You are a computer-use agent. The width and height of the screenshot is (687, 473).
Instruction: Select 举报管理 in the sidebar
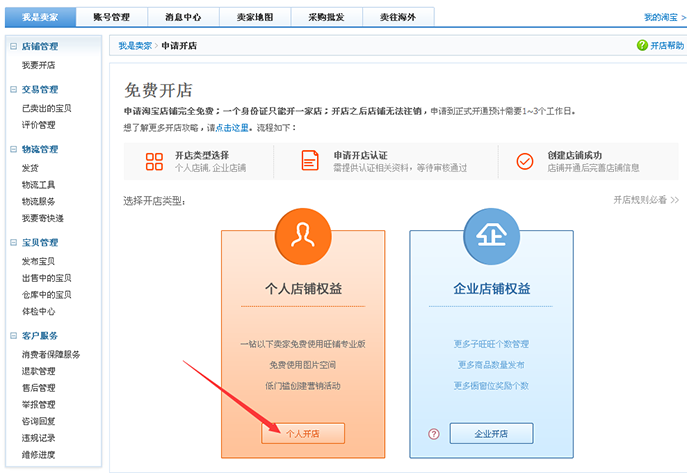coord(39,404)
